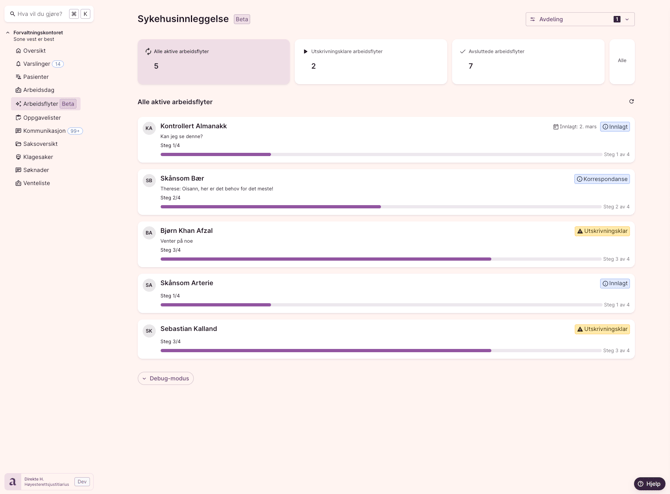Collapse the Forvaltningskontoret sidebar group

click(x=8, y=33)
